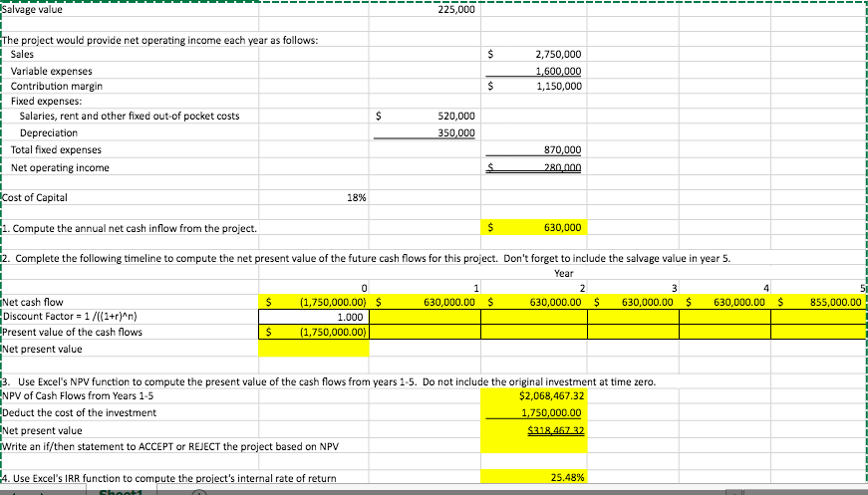This screenshot has height=495, width=868.
Task: Click the year 5 net cash flow 855,000.00
Action: point(819,302)
